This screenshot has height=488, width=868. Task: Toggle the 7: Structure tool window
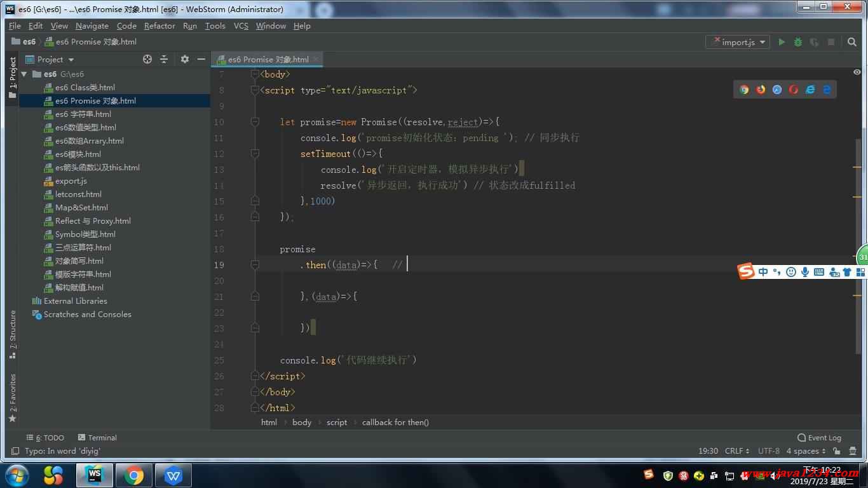pos(12,334)
